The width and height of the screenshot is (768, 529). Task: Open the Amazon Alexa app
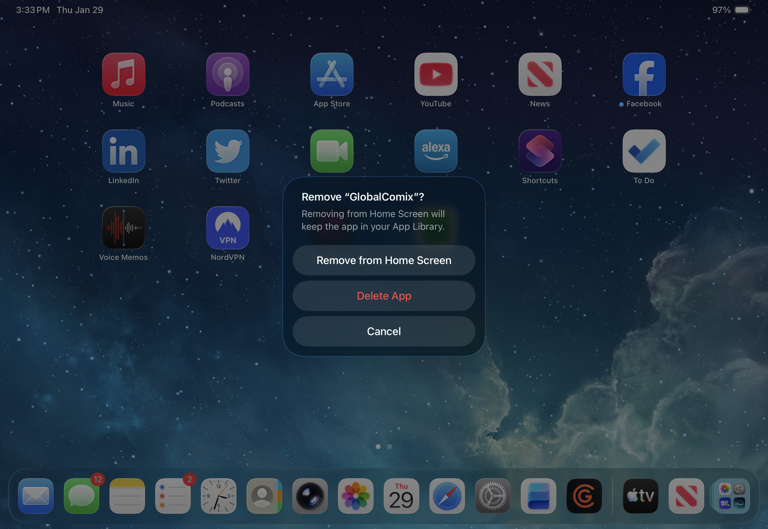pos(436,151)
